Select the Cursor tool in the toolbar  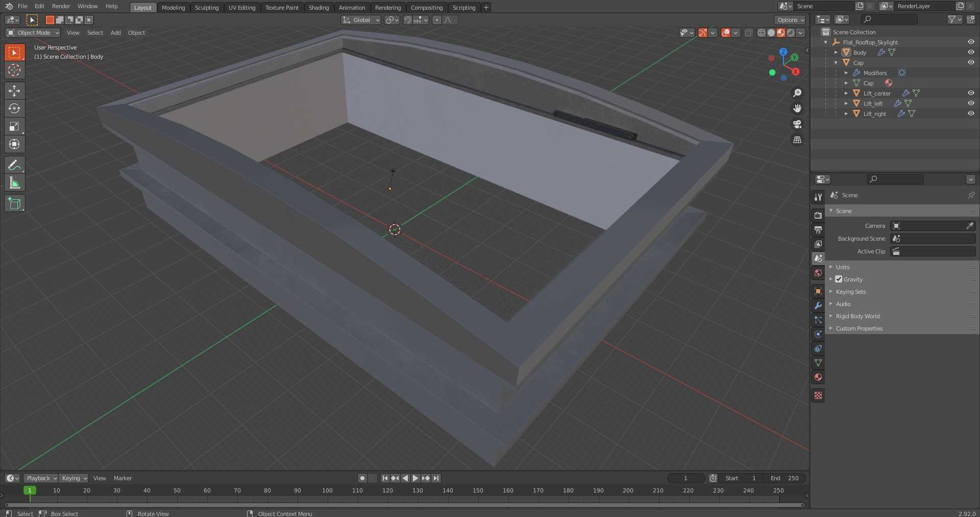click(x=14, y=70)
